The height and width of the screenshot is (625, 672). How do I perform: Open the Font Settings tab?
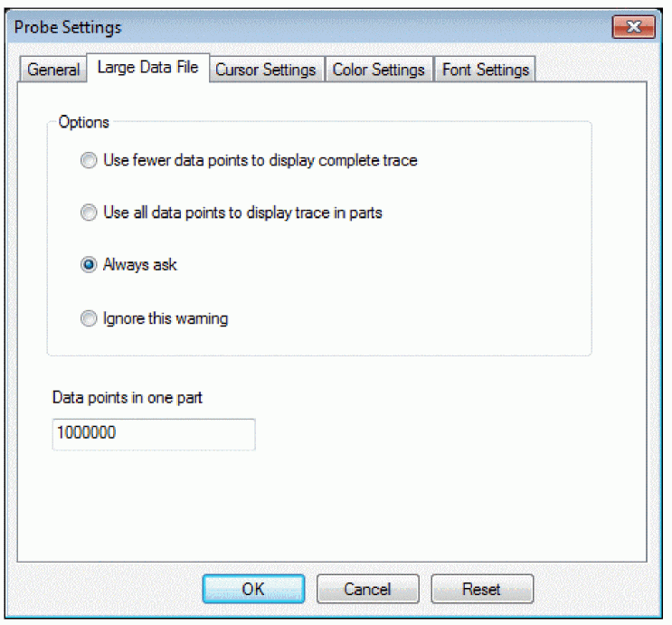(485, 70)
